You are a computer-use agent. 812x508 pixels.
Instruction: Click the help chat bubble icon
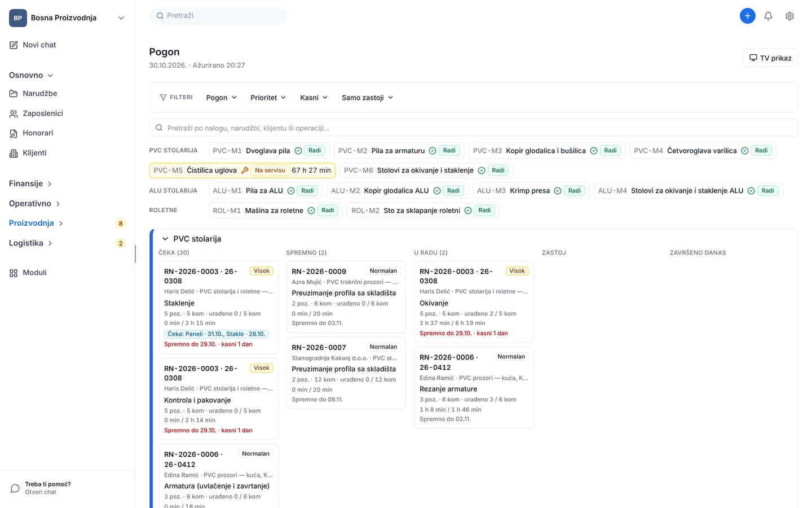click(x=15, y=488)
